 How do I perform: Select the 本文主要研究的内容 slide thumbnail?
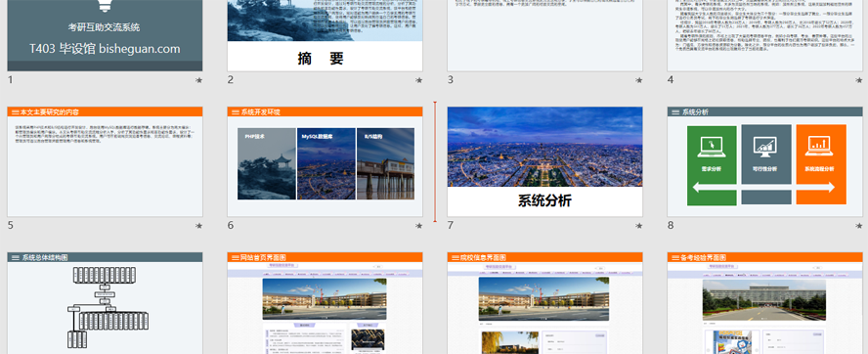(x=105, y=161)
